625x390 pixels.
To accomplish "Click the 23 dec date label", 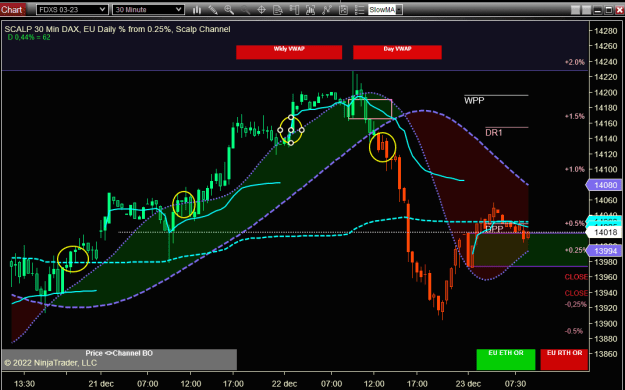I will [x=468, y=384].
